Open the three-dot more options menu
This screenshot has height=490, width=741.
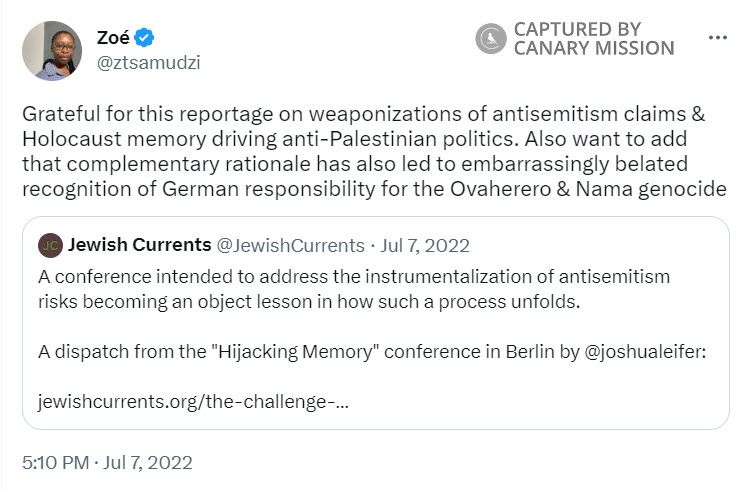point(717,38)
